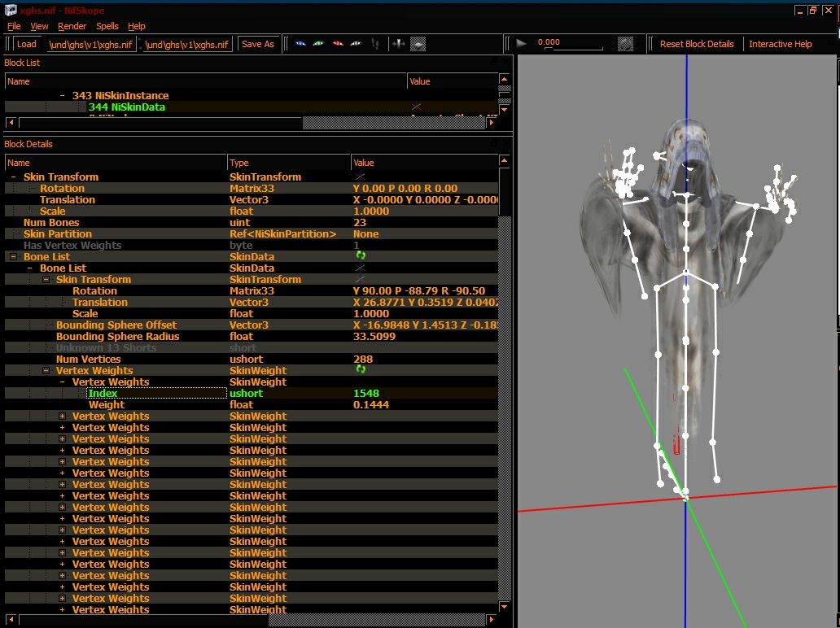Switch view using the red eye icon

[x=338, y=44]
